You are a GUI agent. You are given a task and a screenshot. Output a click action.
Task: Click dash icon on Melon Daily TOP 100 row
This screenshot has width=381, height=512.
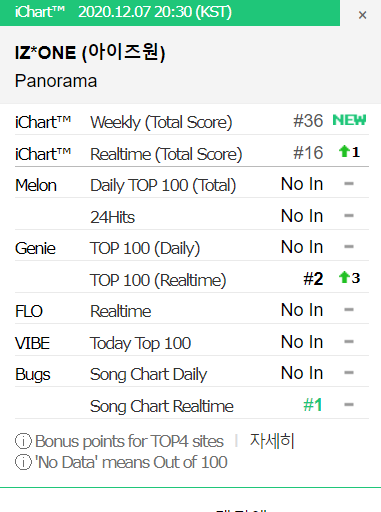[x=349, y=184]
